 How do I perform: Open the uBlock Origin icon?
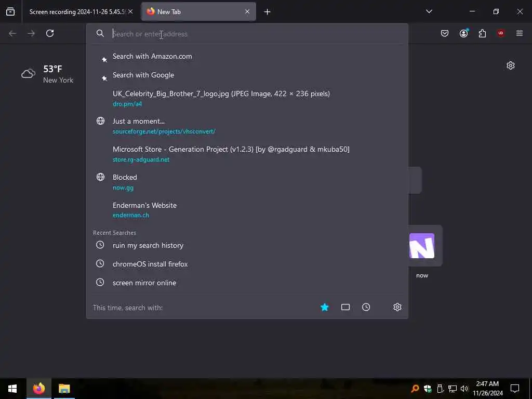click(501, 33)
